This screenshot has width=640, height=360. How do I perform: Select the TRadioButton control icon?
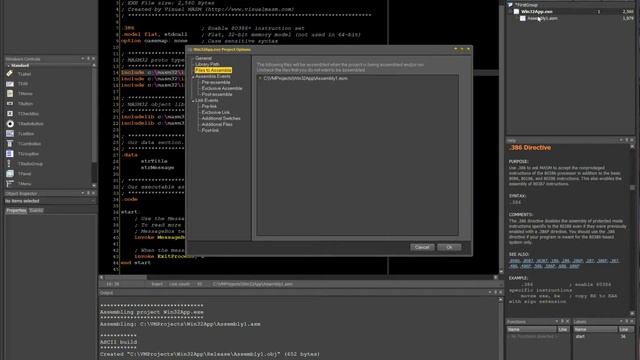click(10, 123)
